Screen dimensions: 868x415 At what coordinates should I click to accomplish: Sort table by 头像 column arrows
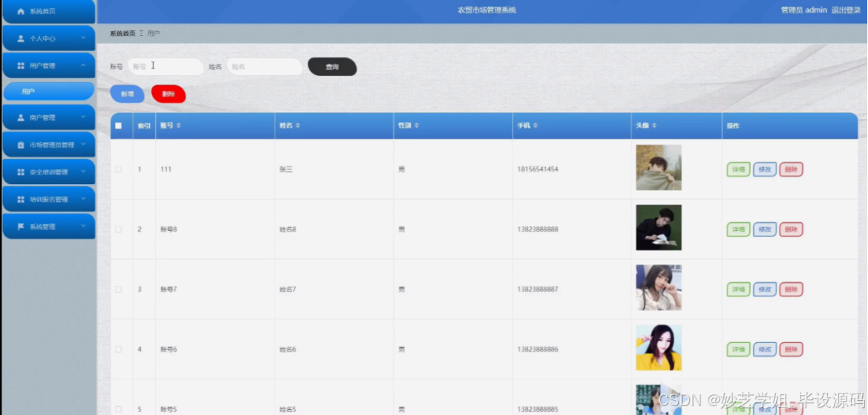[x=654, y=125]
